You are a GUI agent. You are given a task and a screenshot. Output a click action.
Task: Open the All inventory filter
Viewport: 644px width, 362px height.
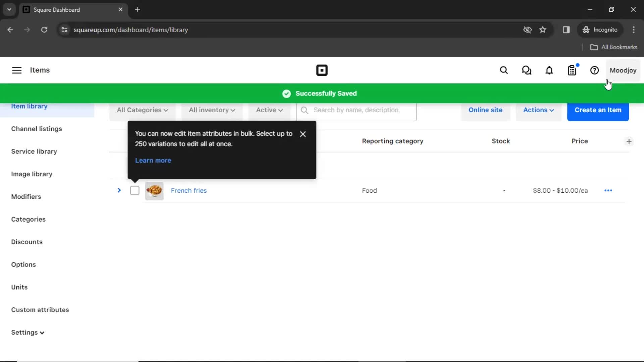[212, 110]
